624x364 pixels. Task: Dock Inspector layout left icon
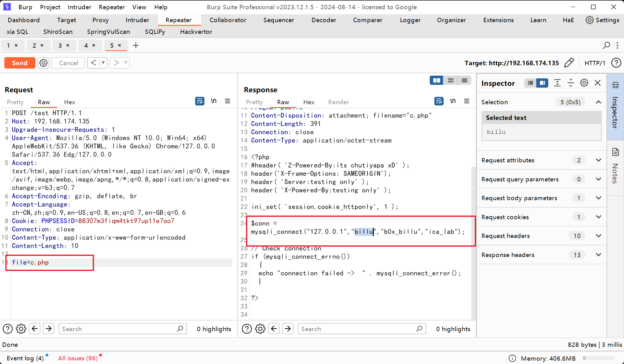click(x=530, y=83)
